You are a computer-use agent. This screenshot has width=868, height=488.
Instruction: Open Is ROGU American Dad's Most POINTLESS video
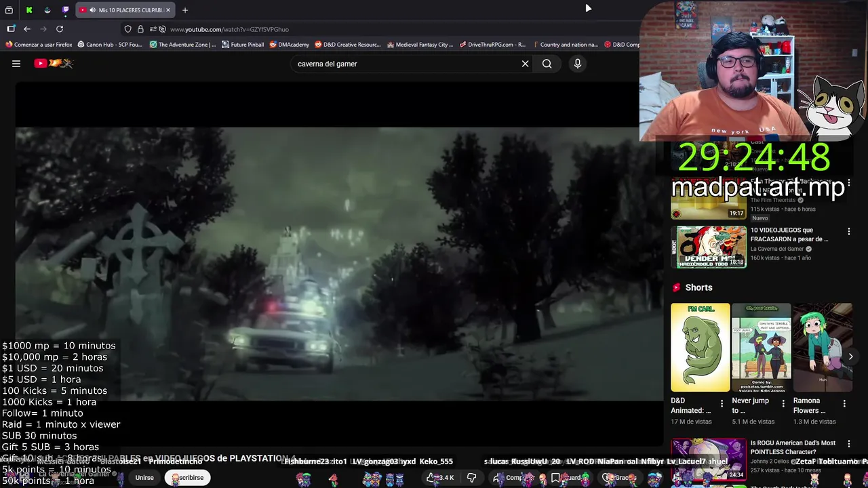pyautogui.click(x=793, y=447)
